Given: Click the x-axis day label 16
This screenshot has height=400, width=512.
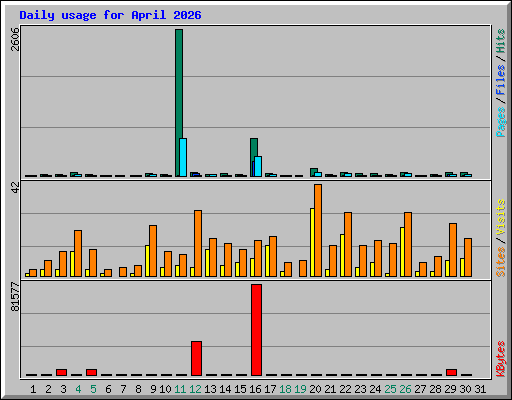Looking at the screenshot, I should 255,389.
